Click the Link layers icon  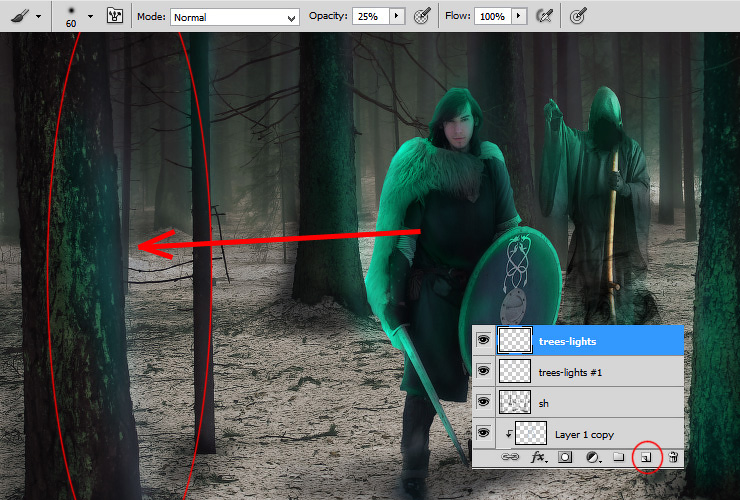pos(510,457)
